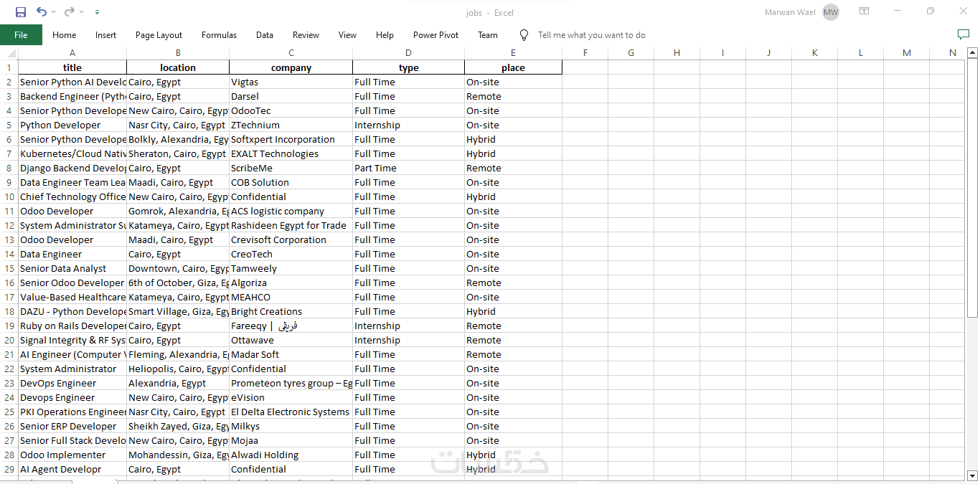The image size is (980, 484).
Task: Click the Undo arrow icon
Action: (x=41, y=12)
